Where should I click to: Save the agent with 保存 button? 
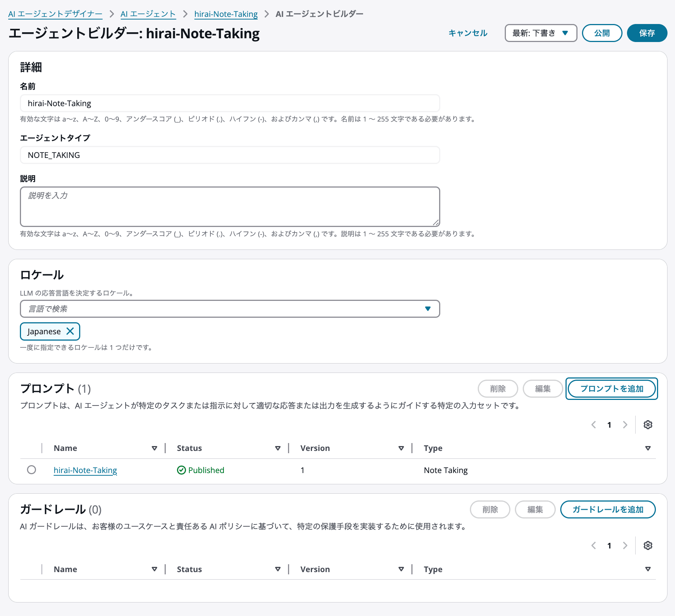click(x=647, y=33)
